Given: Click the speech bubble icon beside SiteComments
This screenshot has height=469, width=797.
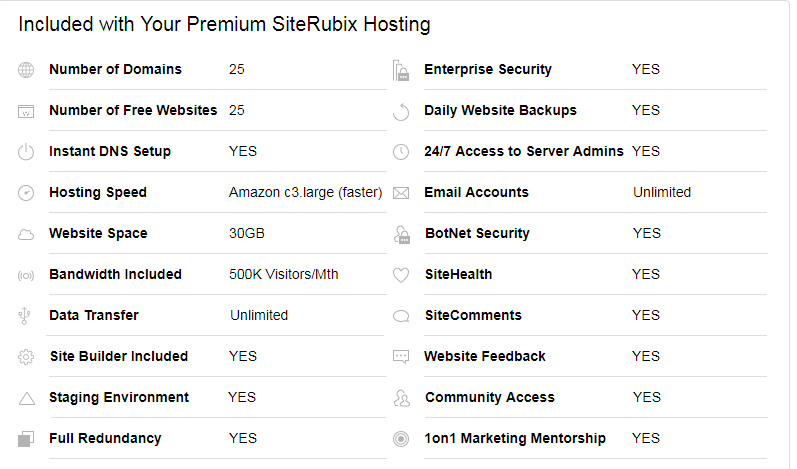Looking at the screenshot, I should 401,316.
